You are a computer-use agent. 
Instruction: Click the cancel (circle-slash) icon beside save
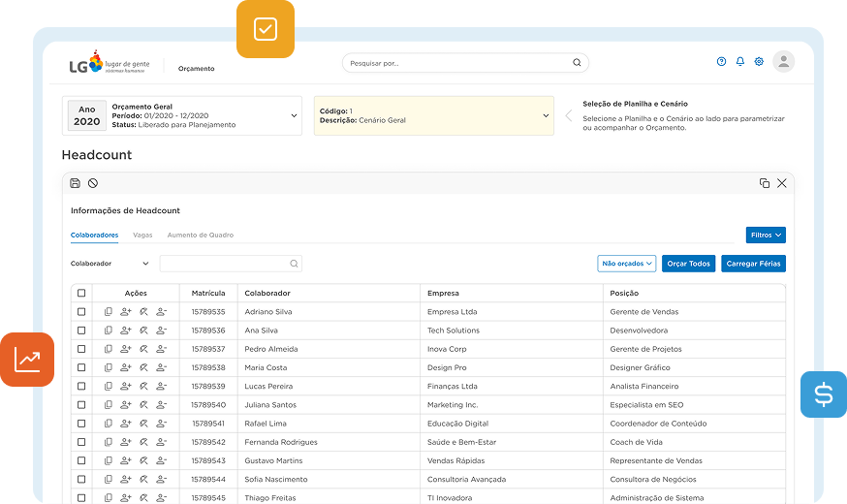click(93, 183)
